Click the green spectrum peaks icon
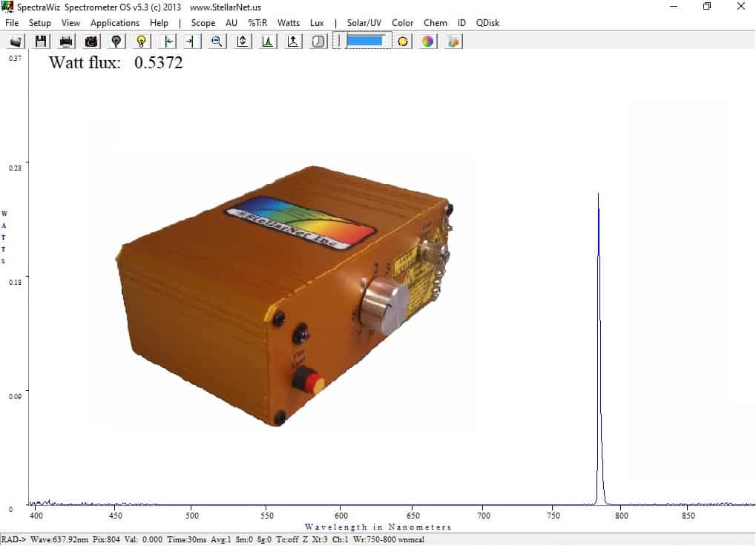This screenshot has width=756, height=546. (x=267, y=42)
